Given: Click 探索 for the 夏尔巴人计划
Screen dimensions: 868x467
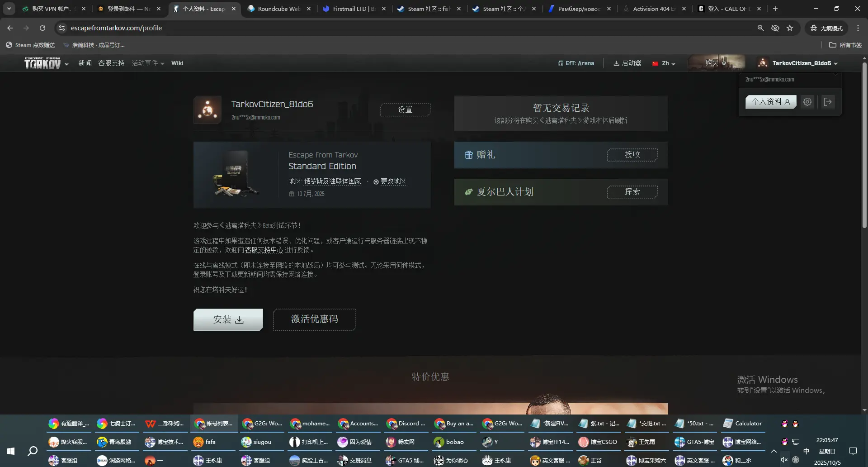Looking at the screenshot, I should (x=632, y=192).
